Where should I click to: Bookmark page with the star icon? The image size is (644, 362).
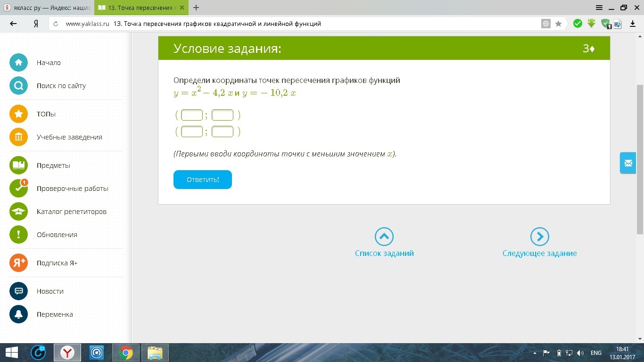coord(558,24)
